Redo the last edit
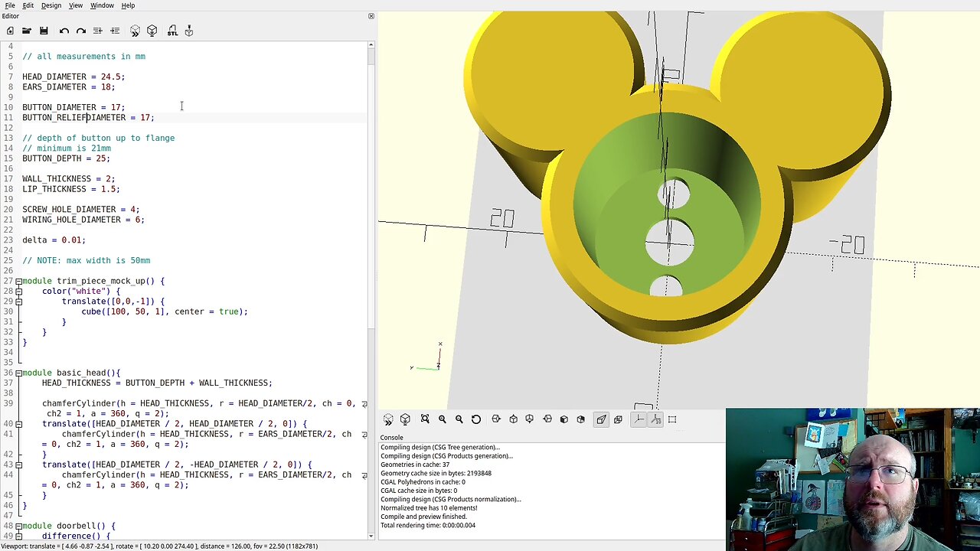 81,31
